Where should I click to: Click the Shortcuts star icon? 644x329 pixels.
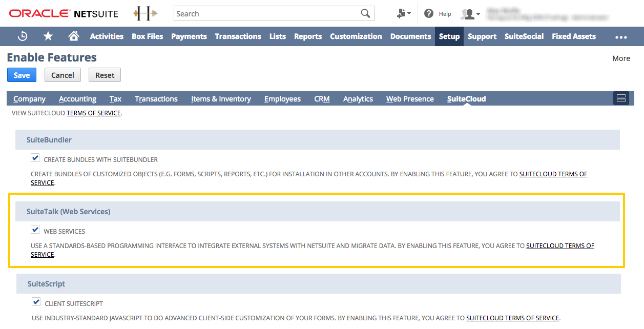click(x=48, y=36)
